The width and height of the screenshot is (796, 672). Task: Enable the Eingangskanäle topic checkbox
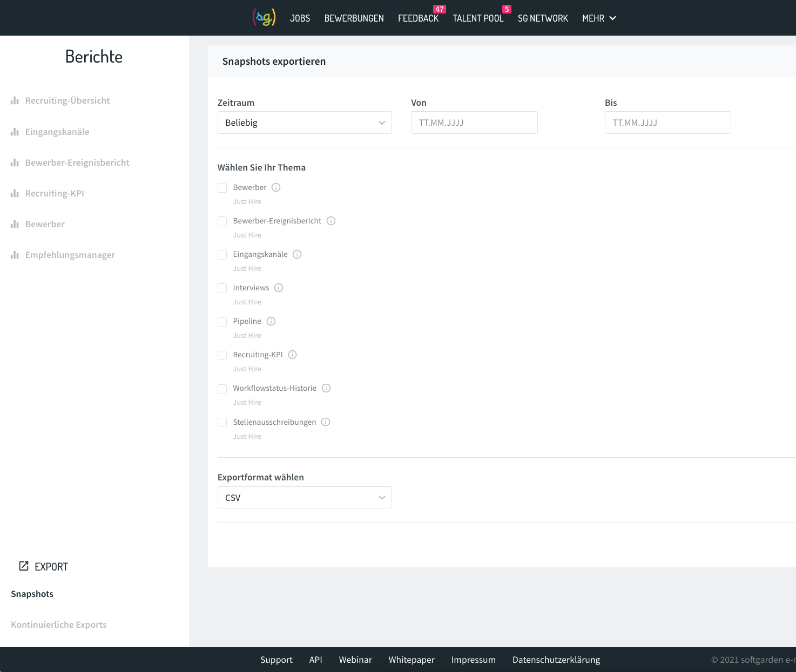pos(222,255)
